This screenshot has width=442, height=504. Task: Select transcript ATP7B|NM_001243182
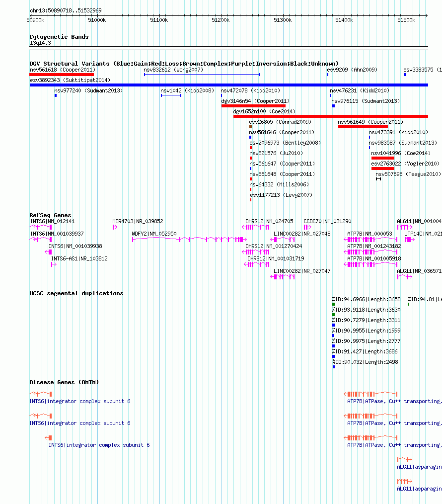[374, 246]
